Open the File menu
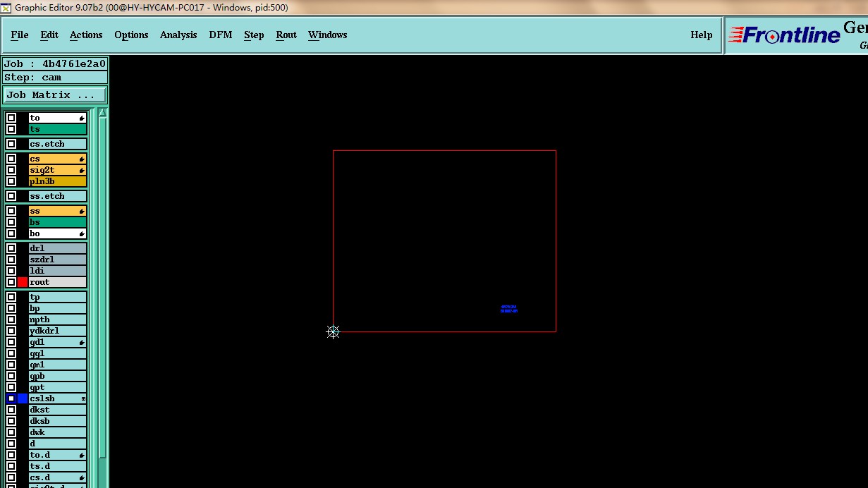 20,35
